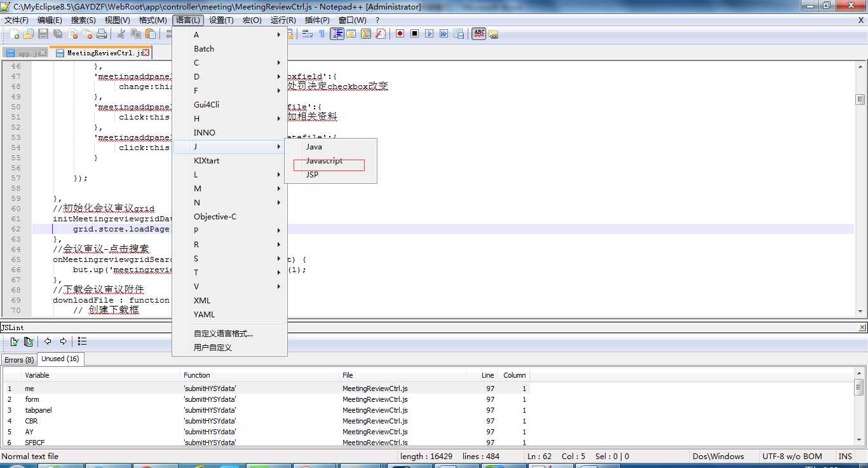Open the Document Map toolbar icon

[x=366, y=34]
